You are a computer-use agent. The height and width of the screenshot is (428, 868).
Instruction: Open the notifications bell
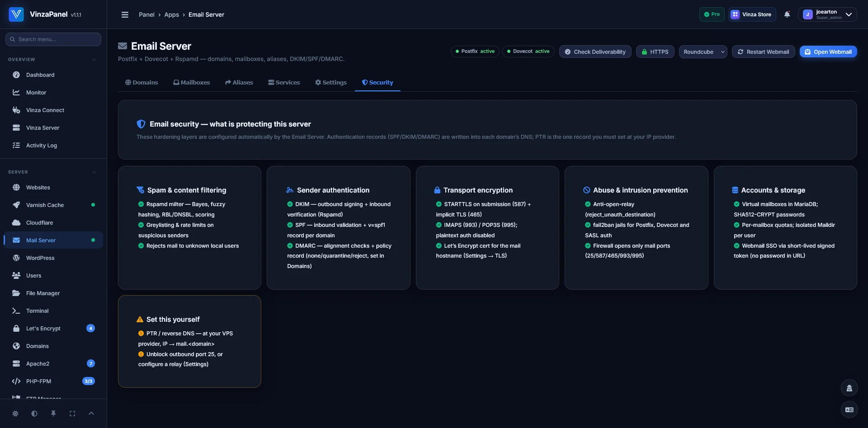(787, 14)
